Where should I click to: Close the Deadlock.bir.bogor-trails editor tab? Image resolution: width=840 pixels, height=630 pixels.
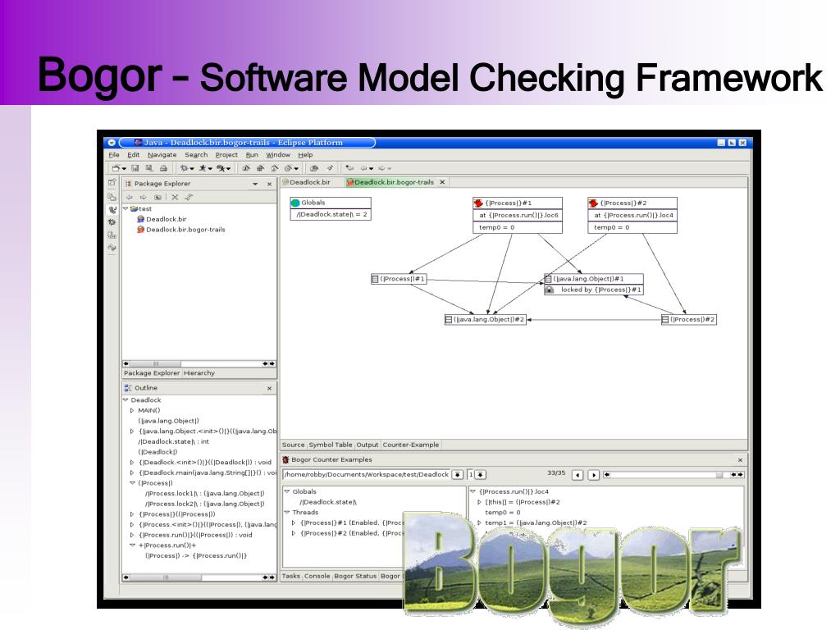[x=442, y=182]
